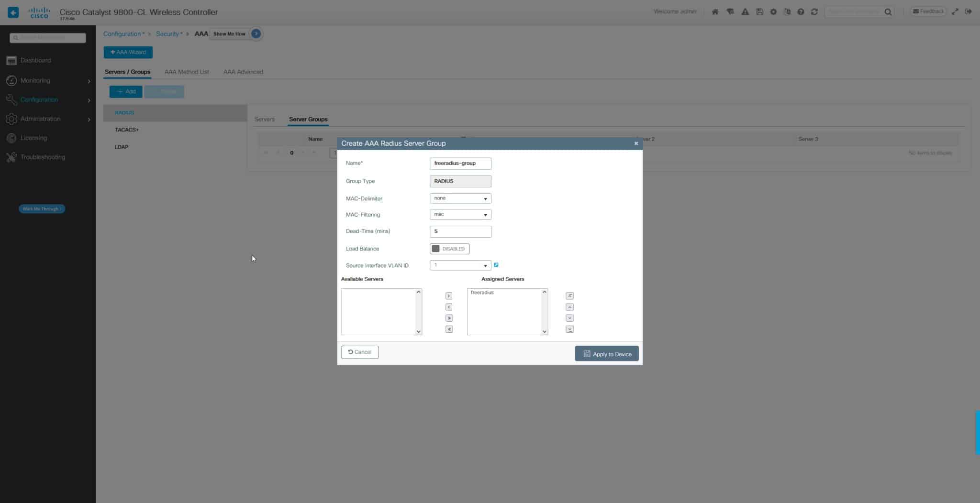The height and width of the screenshot is (503, 980).
Task: Open help question mark icon
Action: pyautogui.click(x=801, y=12)
